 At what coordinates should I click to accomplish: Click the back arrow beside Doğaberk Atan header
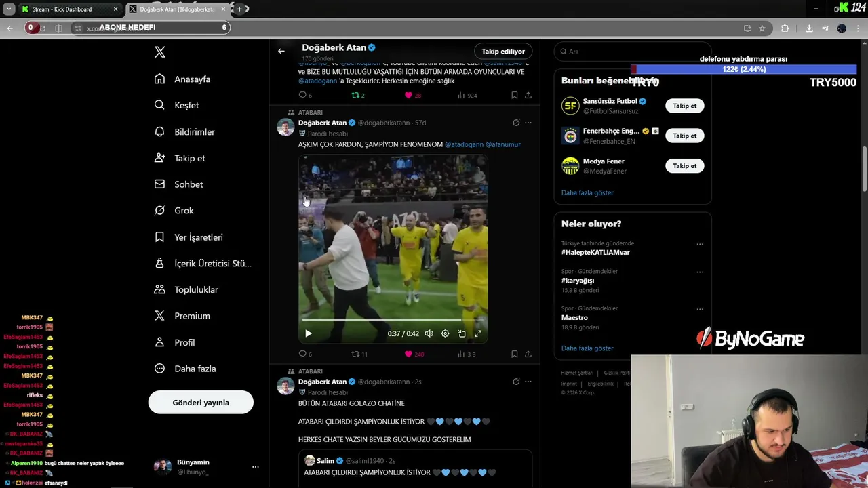click(281, 51)
